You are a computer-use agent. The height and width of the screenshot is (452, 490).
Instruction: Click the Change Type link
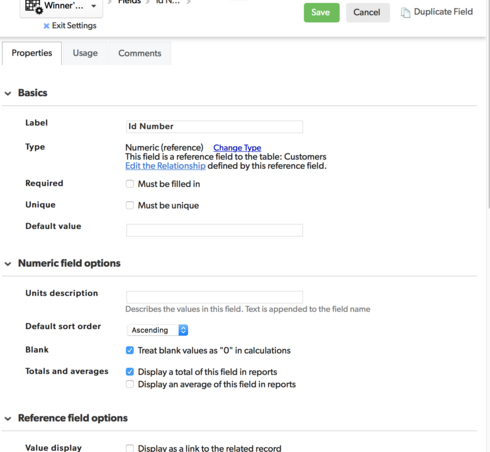[237, 147]
